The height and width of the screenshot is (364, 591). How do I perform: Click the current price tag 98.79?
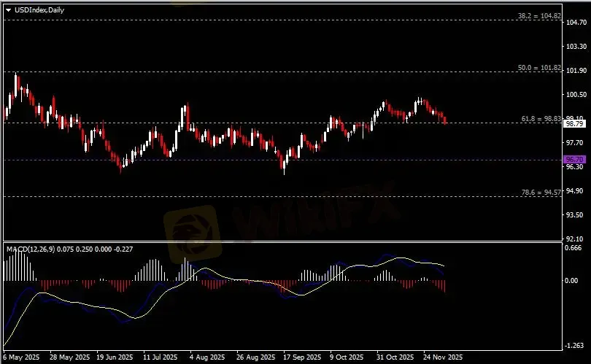[x=574, y=123]
